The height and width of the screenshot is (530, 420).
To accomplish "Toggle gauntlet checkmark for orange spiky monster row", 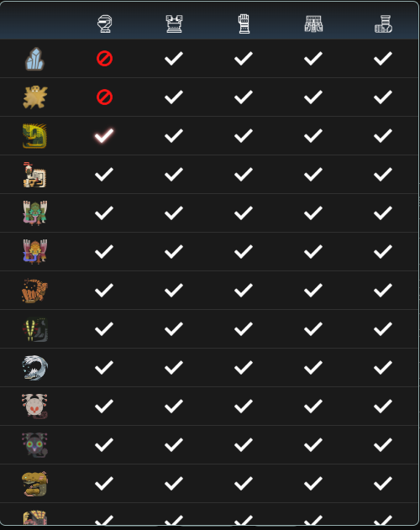I will pos(244,291).
